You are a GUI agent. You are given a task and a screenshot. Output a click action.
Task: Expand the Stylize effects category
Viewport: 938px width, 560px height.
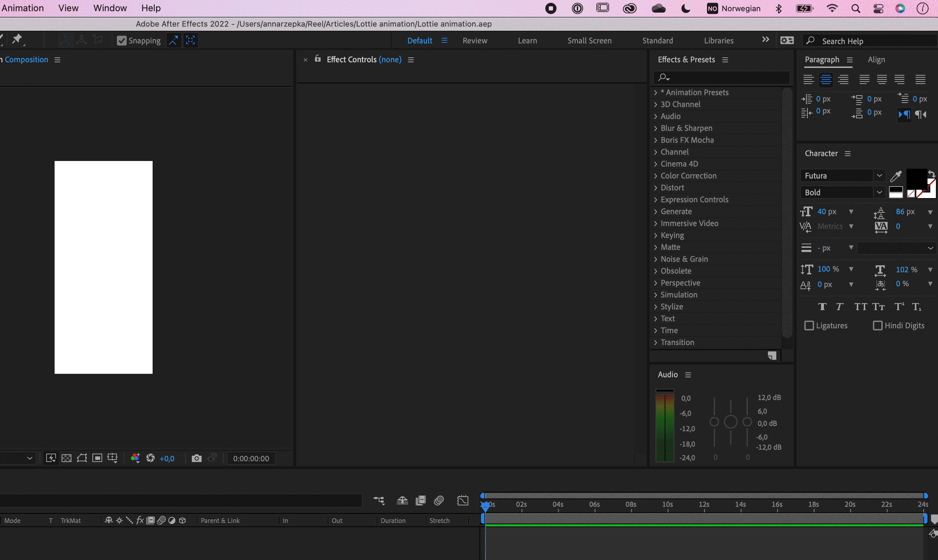[656, 307]
